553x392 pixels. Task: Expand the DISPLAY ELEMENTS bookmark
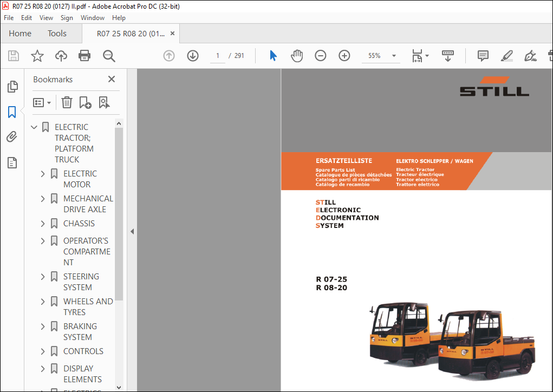pos(43,369)
